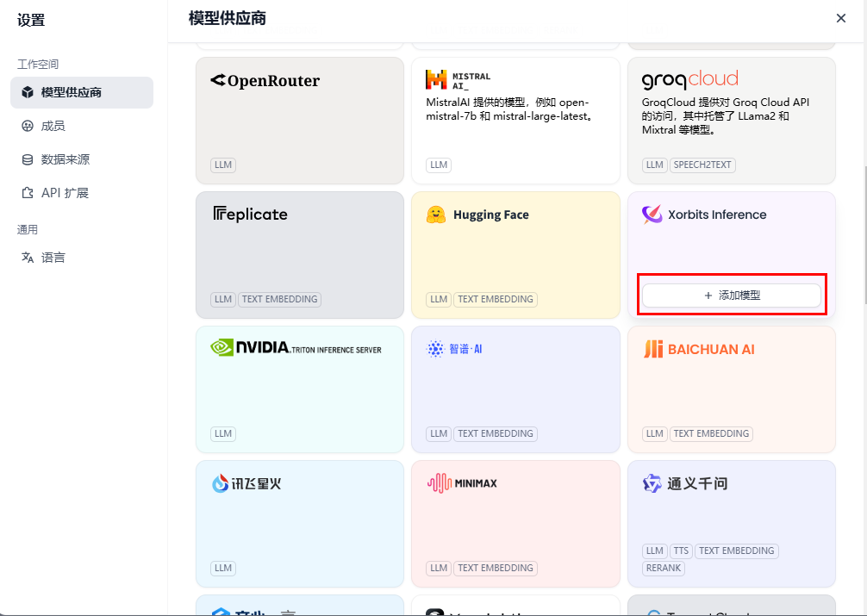Click the LLM tag on OpenRouter card
This screenshot has width=867, height=616.
tap(223, 165)
